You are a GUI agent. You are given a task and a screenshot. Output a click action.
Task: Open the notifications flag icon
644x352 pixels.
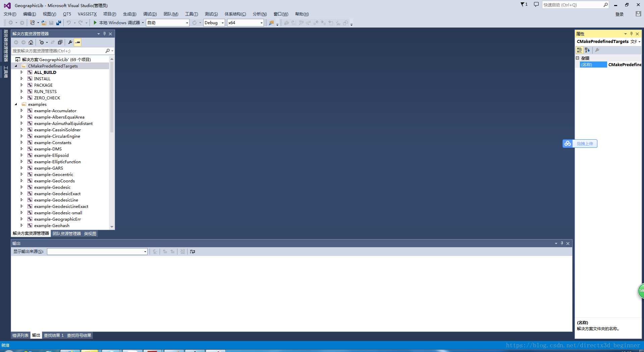[x=524, y=5]
